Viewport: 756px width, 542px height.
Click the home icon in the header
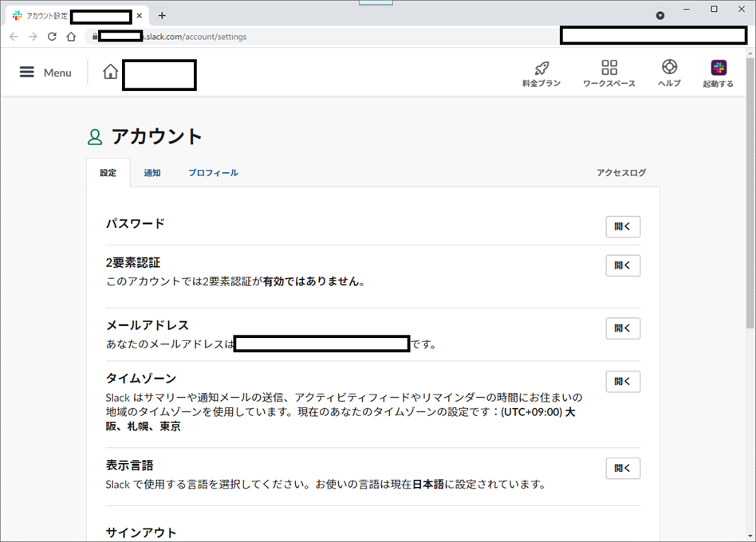[x=110, y=72]
